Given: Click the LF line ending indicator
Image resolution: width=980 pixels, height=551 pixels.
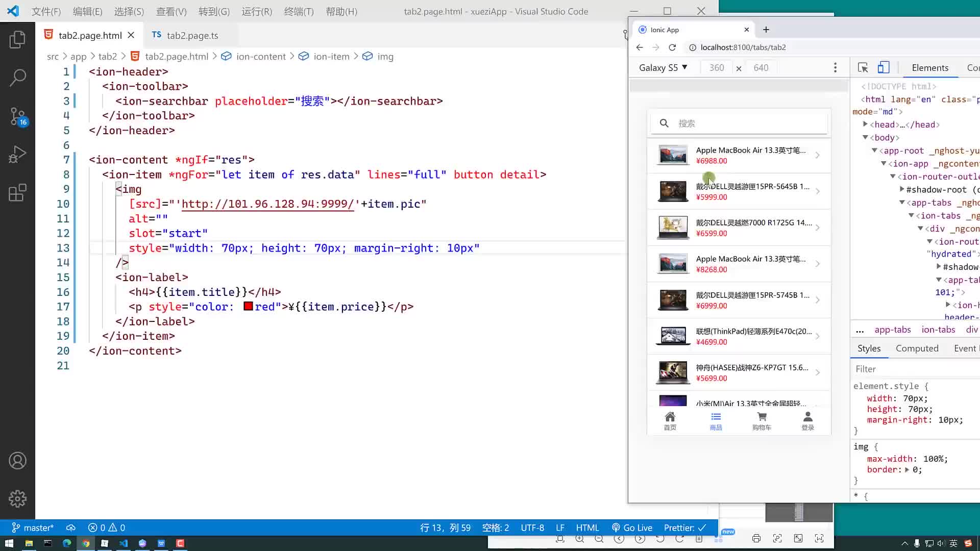Looking at the screenshot, I should [x=560, y=528].
